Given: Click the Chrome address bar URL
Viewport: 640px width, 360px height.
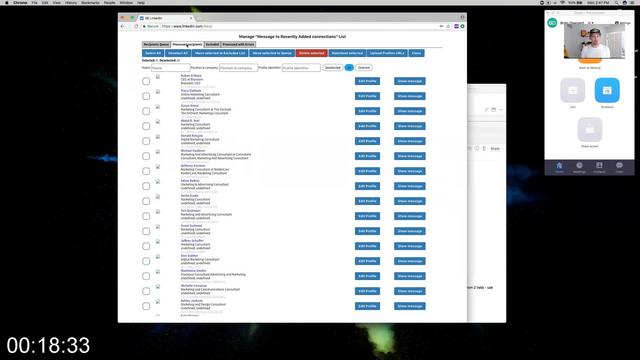Looking at the screenshot, I should coord(187,26).
